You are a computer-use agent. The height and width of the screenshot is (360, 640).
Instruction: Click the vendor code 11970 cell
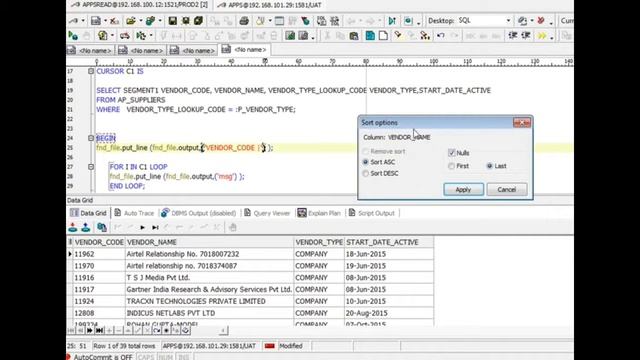[x=99, y=266]
